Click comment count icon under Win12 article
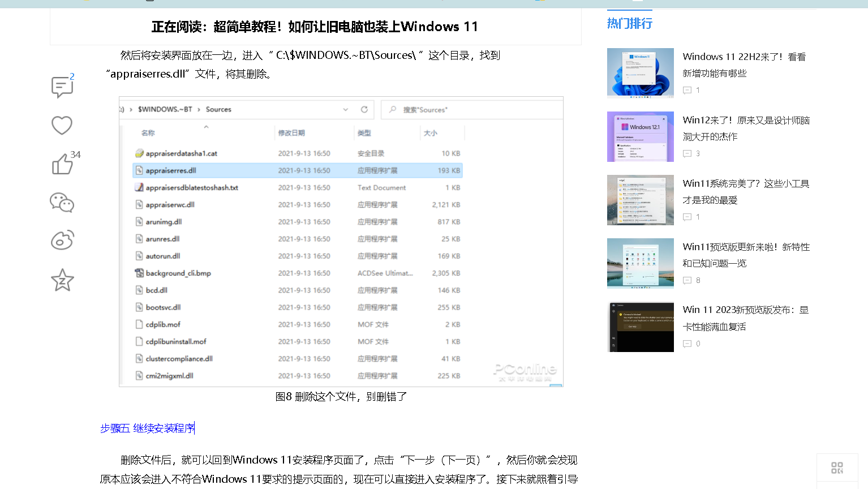 tap(687, 153)
